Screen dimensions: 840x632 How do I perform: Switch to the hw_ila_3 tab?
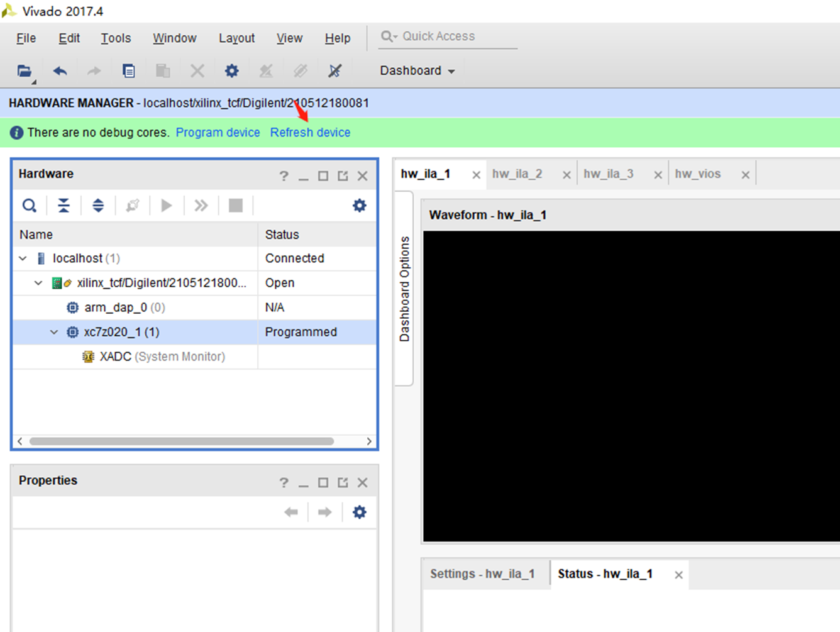(x=608, y=174)
